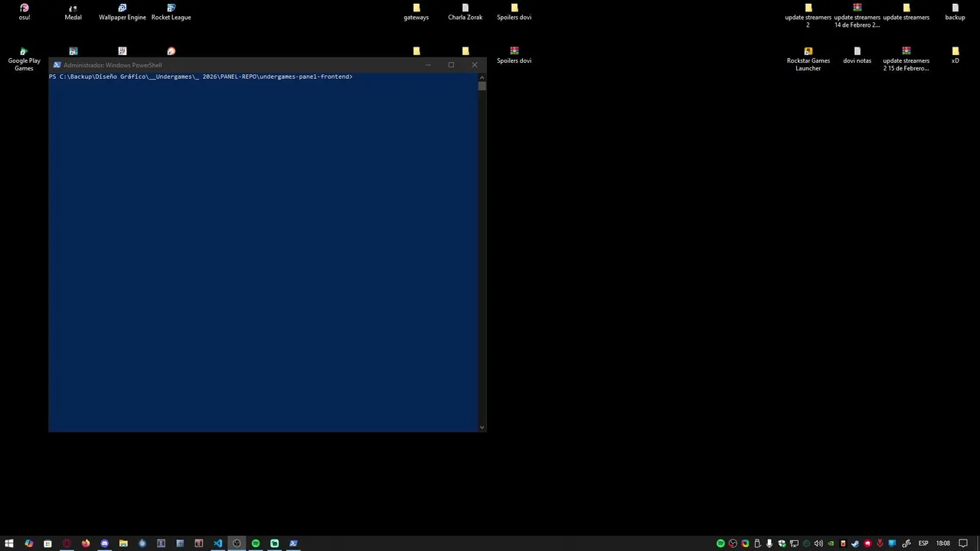This screenshot has width=980, height=551.
Task: Open Opera GX from the taskbar
Action: coord(67,543)
